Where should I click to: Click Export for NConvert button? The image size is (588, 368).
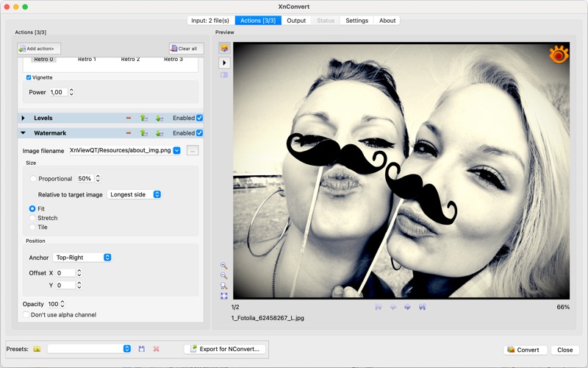tap(225, 349)
